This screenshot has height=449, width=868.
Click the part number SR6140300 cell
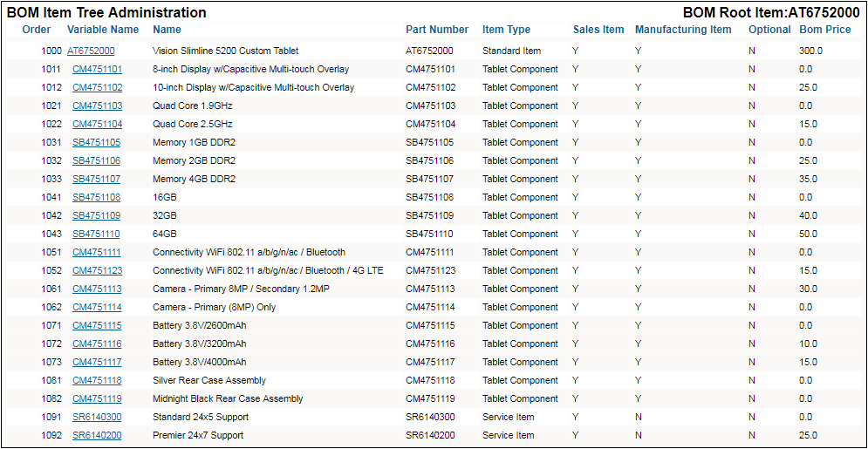(x=431, y=417)
